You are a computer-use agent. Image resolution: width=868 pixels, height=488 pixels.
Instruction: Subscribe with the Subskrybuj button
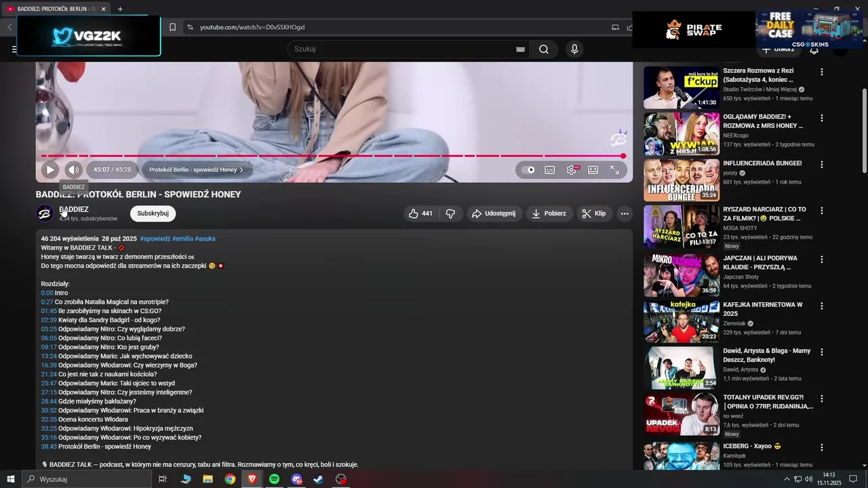click(153, 213)
